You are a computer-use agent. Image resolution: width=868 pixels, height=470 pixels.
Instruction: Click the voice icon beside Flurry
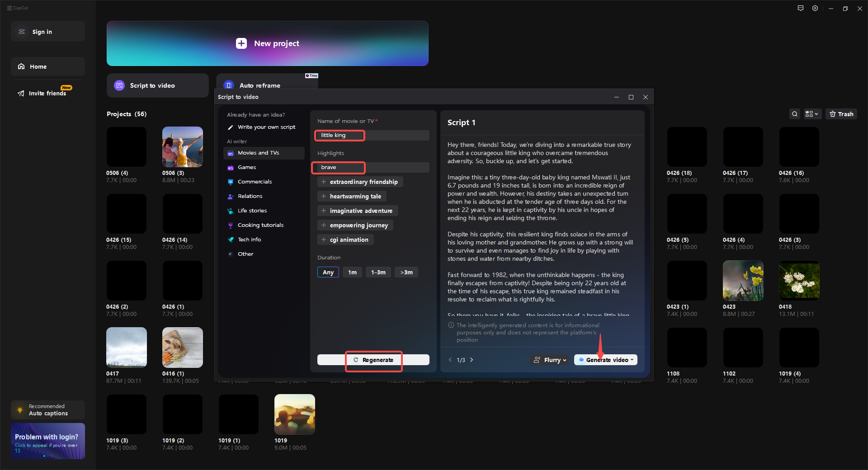click(x=537, y=360)
